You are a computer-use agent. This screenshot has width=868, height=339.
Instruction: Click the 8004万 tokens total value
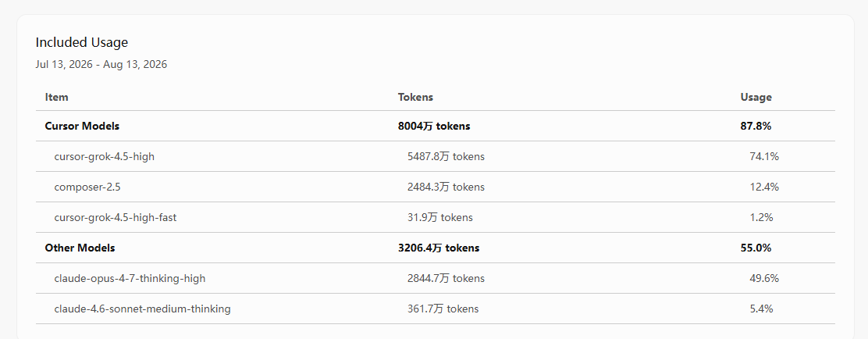(x=434, y=127)
